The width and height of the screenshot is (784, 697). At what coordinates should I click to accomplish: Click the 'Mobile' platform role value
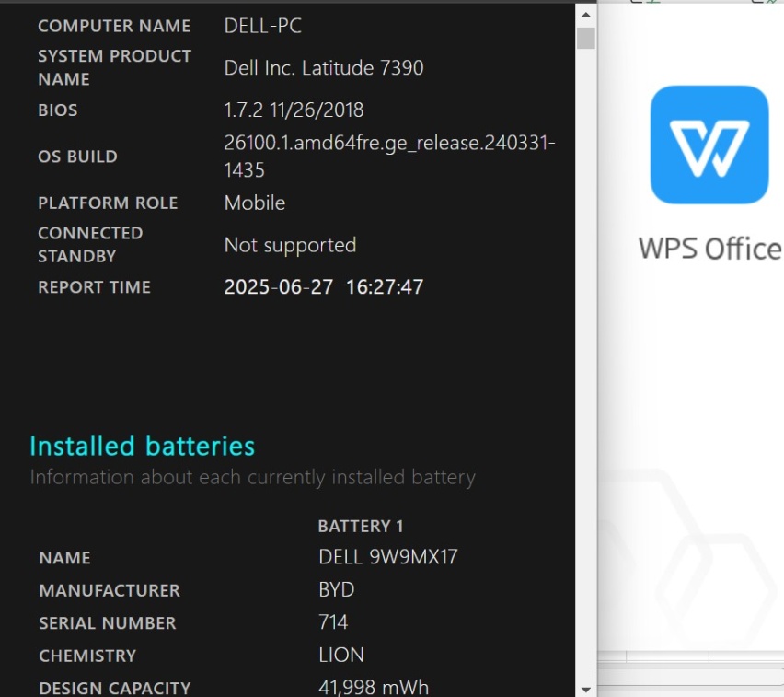(x=255, y=203)
